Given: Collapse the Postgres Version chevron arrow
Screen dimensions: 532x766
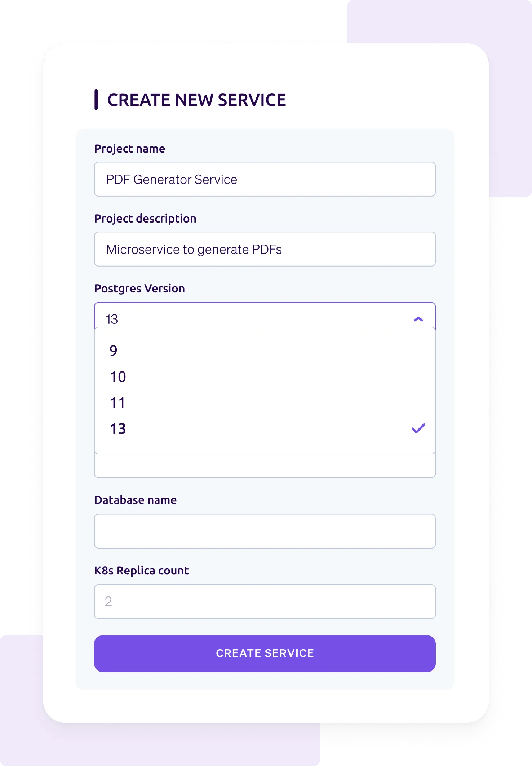Looking at the screenshot, I should point(418,319).
